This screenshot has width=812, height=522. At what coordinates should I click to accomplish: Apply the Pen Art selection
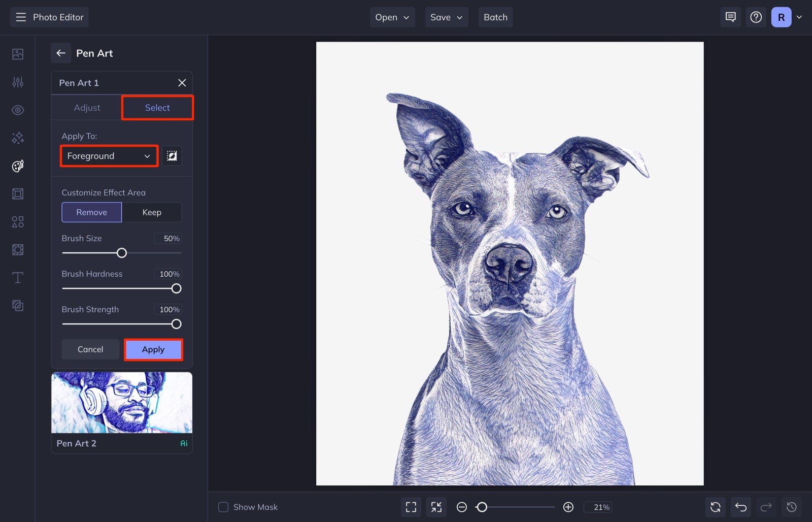tap(153, 349)
